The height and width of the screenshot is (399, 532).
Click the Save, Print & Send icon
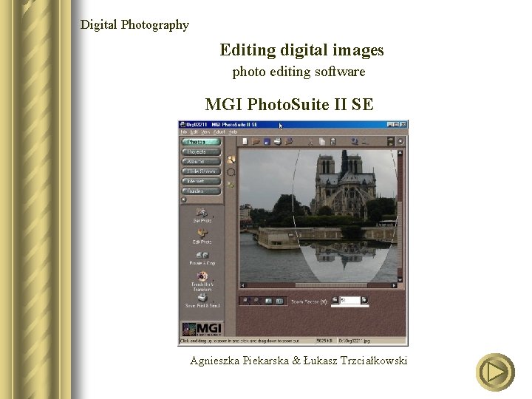pyautogui.click(x=202, y=298)
